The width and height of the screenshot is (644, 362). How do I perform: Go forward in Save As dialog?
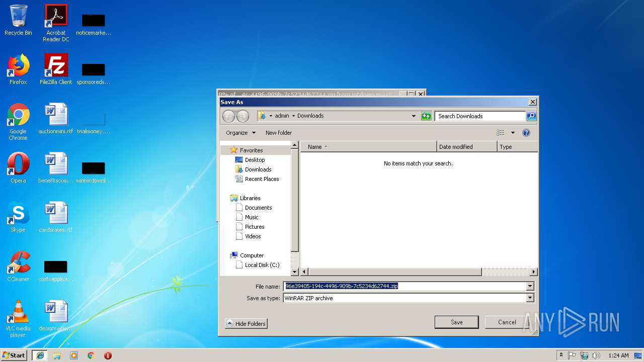coord(243,116)
